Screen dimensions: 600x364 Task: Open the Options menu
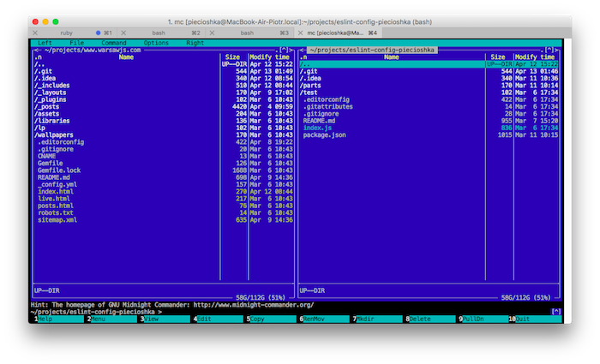pos(156,42)
